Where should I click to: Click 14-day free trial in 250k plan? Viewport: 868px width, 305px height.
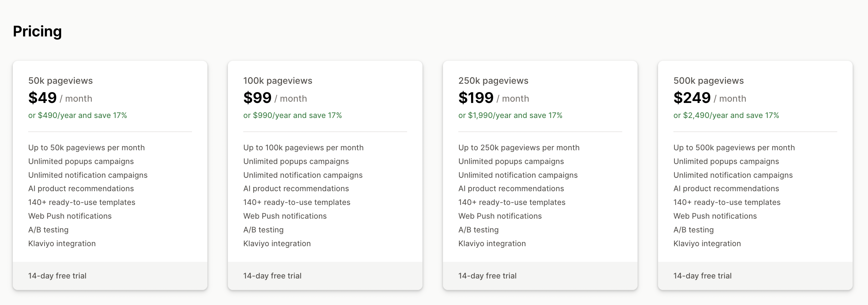point(487,276)
